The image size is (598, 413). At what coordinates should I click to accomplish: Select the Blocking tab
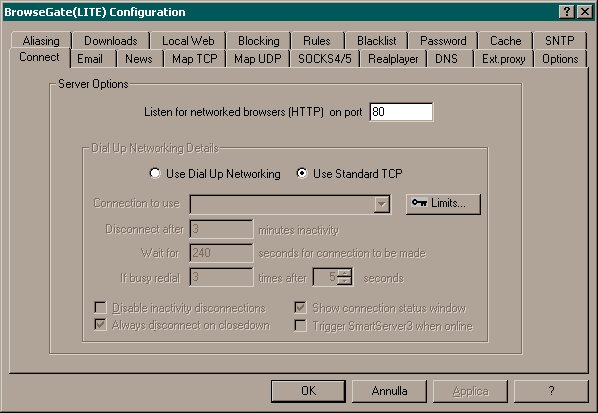click(x=259, y=40)
